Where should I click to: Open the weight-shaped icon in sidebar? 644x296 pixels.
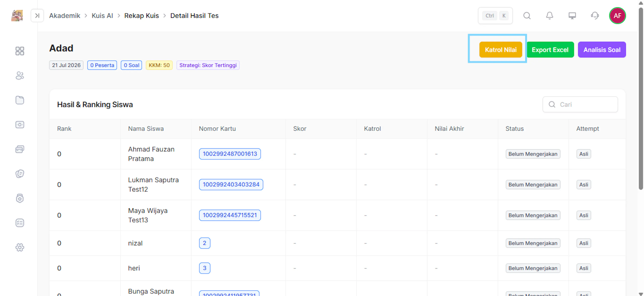pyautogui.click(x=20, y=198)
